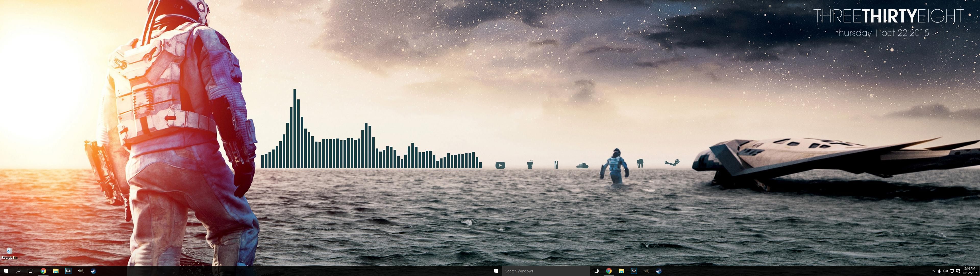Open the SoundCloud cloud launcher icon
Viewport: 980px width, 276px height.
(x=582, y=165)
